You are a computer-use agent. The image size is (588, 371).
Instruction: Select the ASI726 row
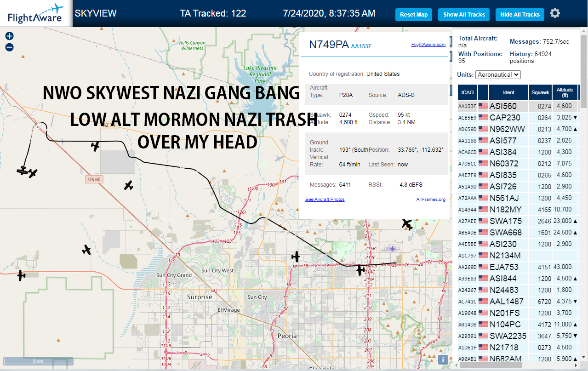(x=518, y=187)
